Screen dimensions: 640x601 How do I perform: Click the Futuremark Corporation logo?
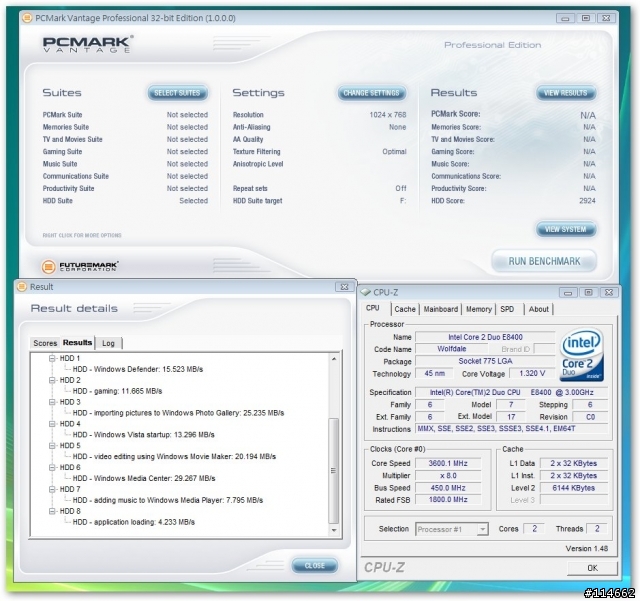(80, 266)
